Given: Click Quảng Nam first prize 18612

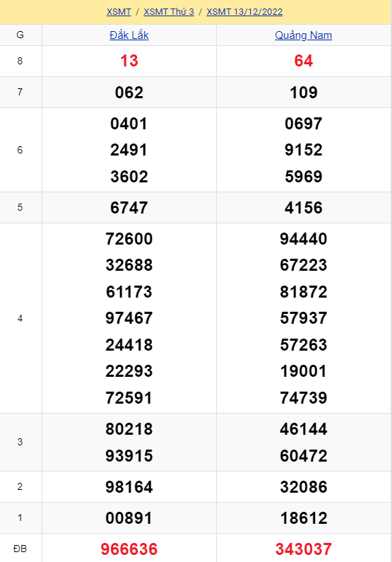Looking at the screenshot, I should coord(303,518).
